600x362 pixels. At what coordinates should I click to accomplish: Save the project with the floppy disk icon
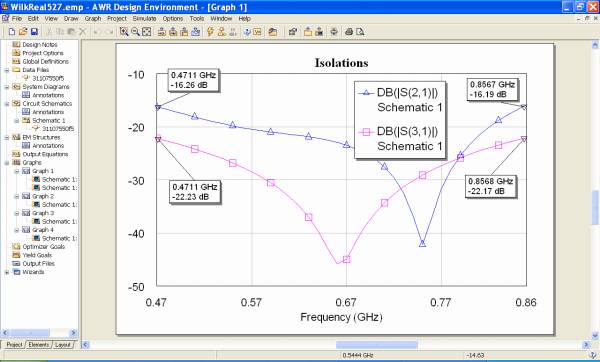[34, 32]
